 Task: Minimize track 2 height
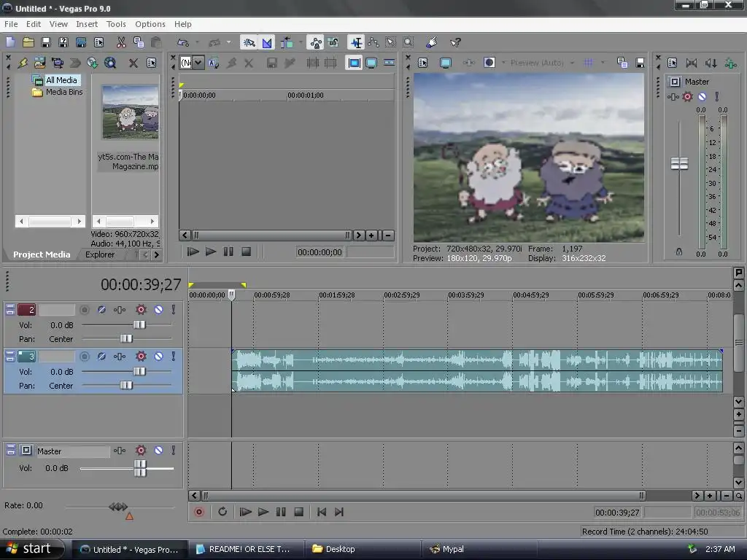coord(10,307)
